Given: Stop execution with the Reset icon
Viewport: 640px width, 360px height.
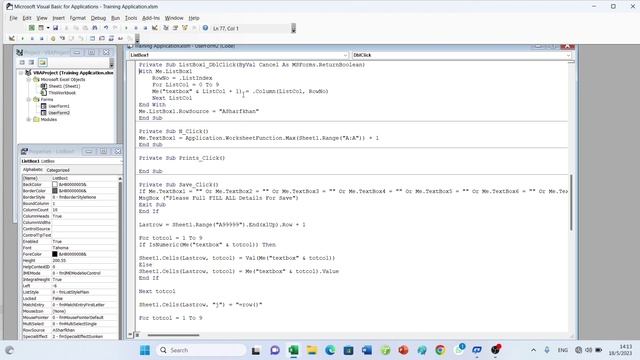Looking at the screenshot, I should (x=145, y=28).
